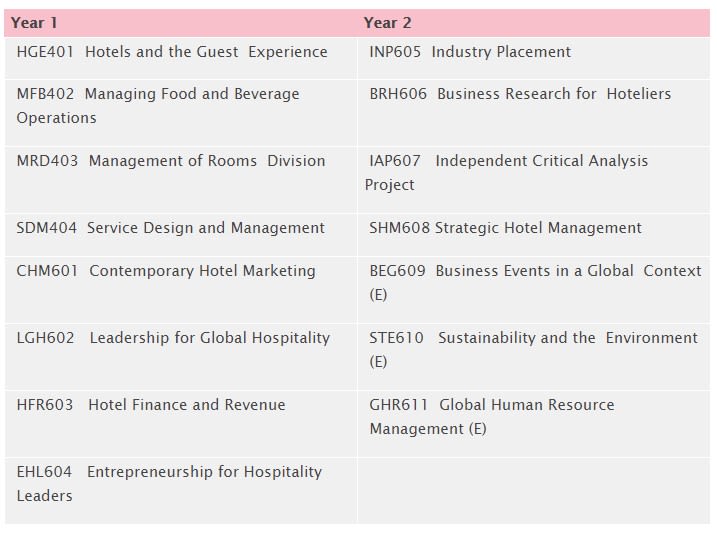Select EHL604 Entrepreneurship for Hospitality Leaders
The height and width of the screenshot is (534, 717).
(169, 483)
